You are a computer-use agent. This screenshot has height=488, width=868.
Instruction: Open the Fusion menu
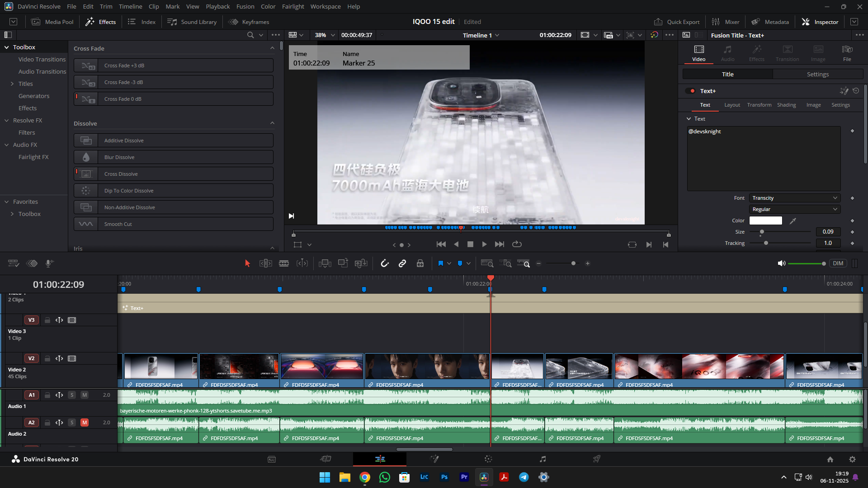[x=245, y=6]
